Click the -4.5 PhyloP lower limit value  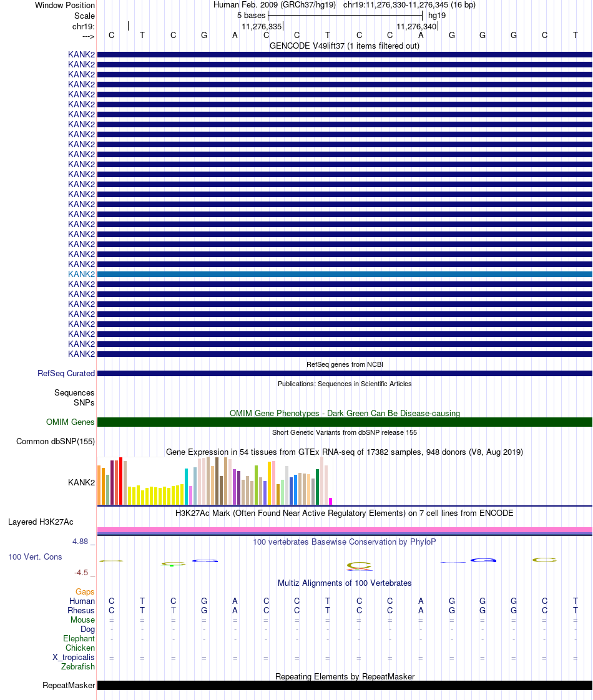pos(81,572)
